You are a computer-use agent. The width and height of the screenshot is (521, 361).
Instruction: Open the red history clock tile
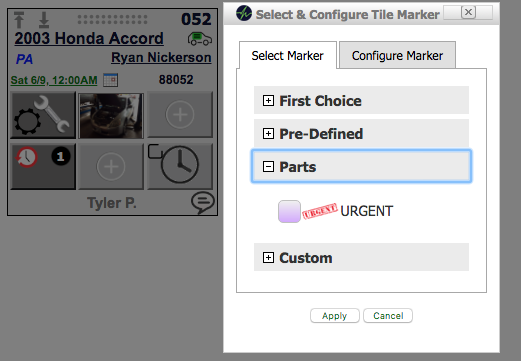(x=43, y=167)
